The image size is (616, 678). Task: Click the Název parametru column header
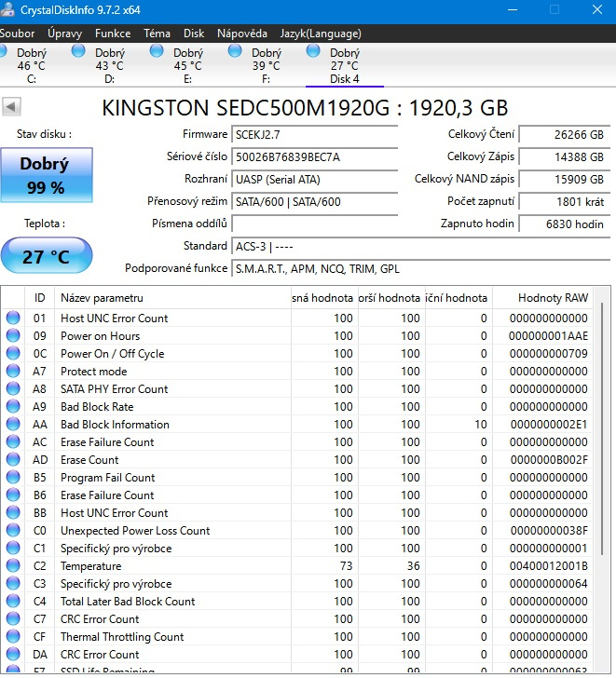pos(172,297)
